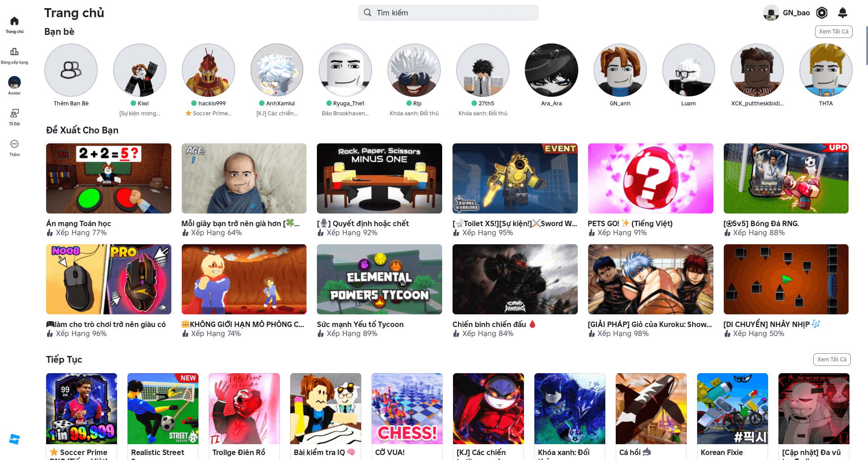Screen dimensions: 868x460
Task: Open the Trang chủ home icon in sidebar
Action: 14,21
